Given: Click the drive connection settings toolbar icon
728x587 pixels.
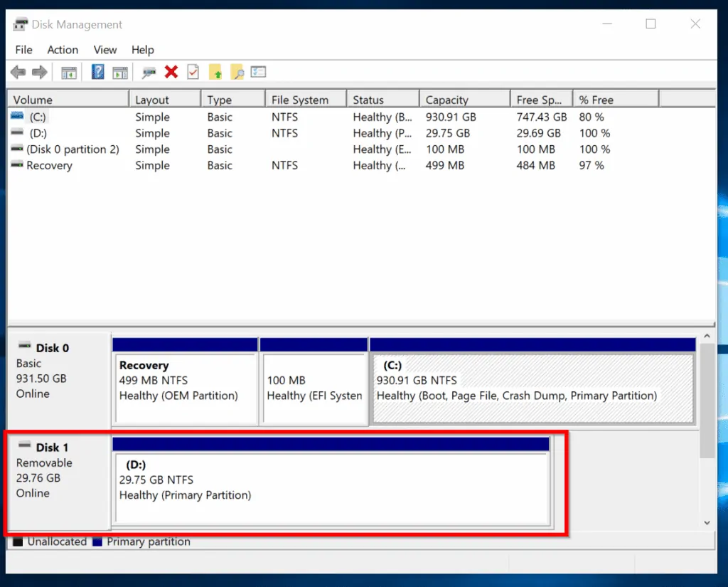Looking at the screenshot, I should (x=149, y=72).
